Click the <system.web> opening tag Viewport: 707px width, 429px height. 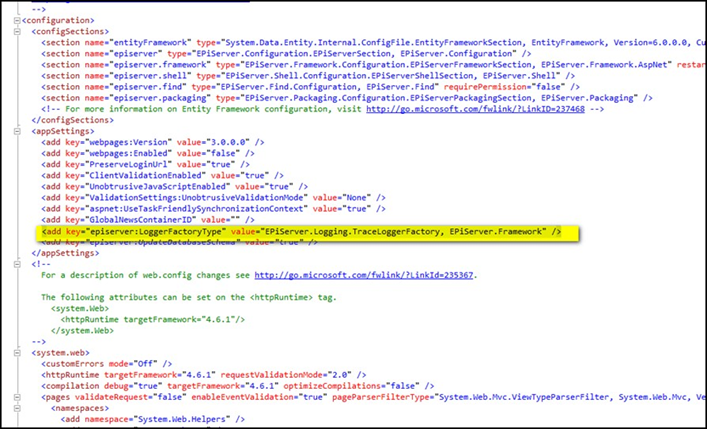tap(60, 353)
